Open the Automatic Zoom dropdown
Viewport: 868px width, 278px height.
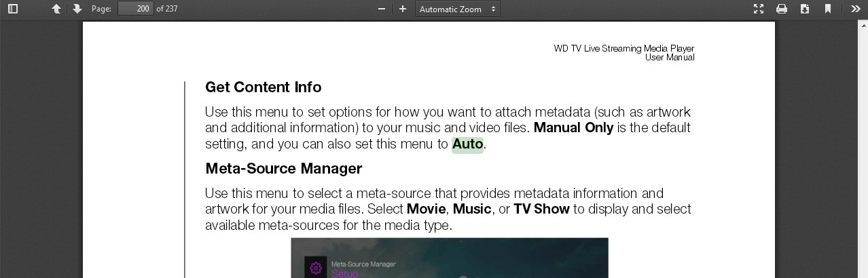(x=457, y=9)
